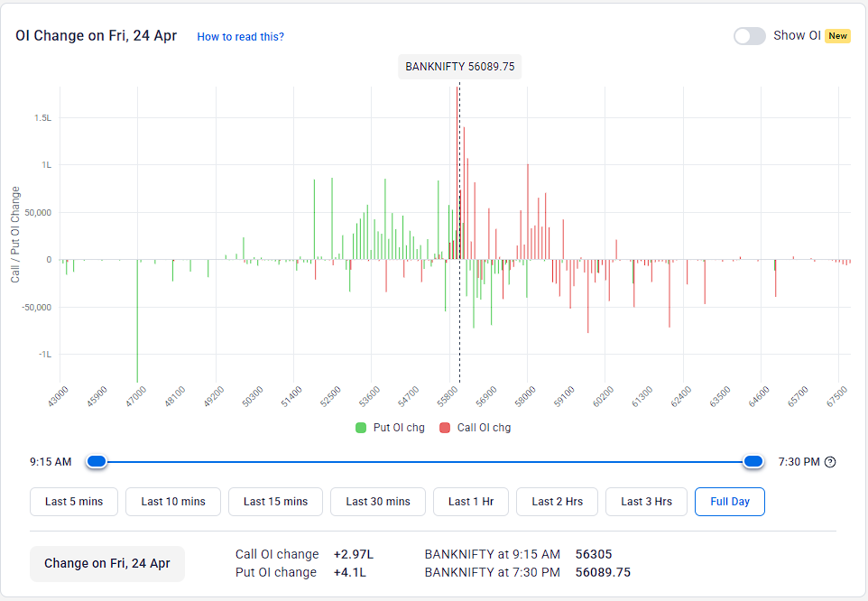Open the How to read this? link

click(240, 36)
